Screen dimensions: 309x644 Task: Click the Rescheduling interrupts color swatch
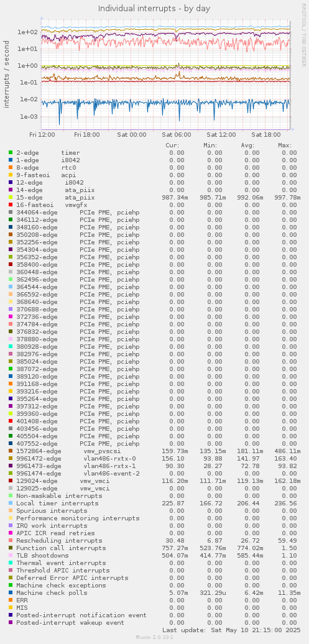pyautogui.click(x=11, y=541)
